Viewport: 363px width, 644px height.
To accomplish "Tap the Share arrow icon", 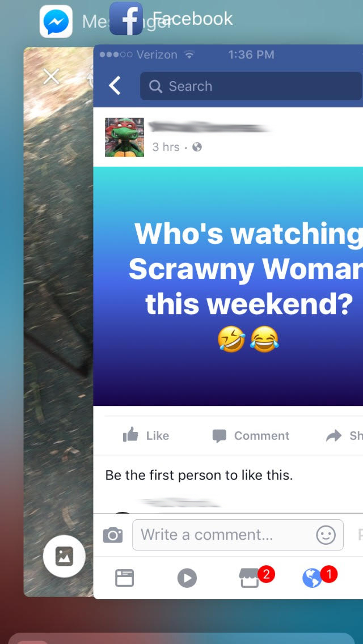I will pos(334,436).
